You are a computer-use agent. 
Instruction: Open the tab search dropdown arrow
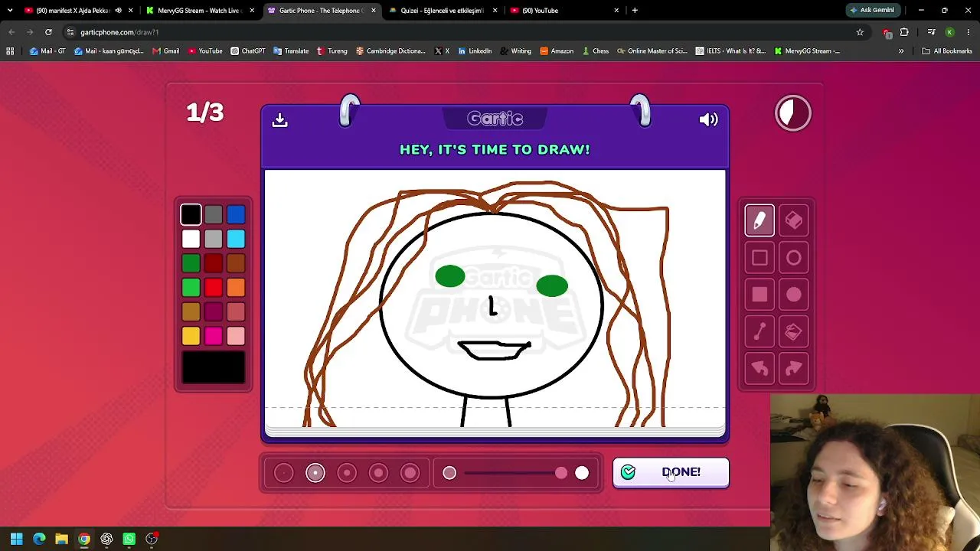(10, 11)
